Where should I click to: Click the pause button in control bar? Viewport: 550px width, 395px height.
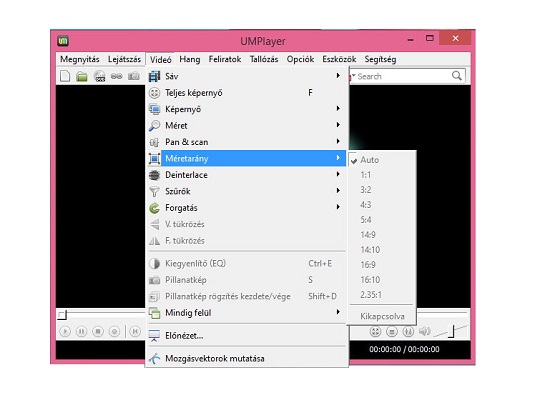pos(81,332)
